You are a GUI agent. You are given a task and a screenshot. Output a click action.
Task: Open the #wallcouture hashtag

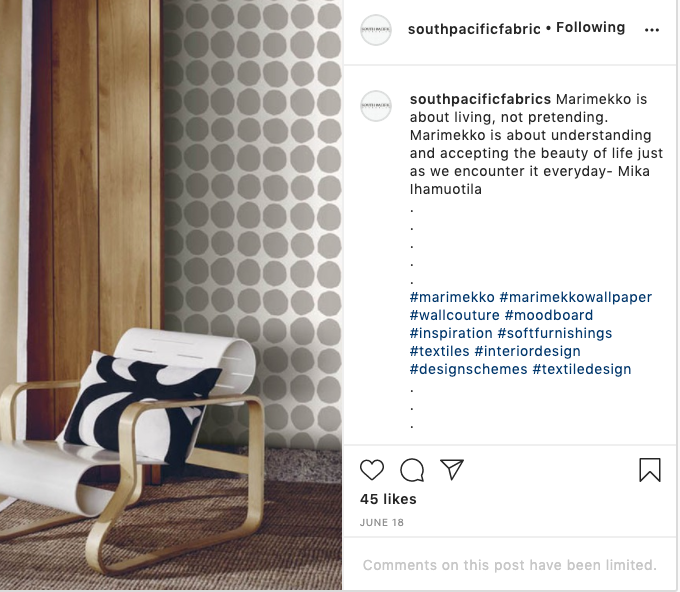(x=454, y=315)
